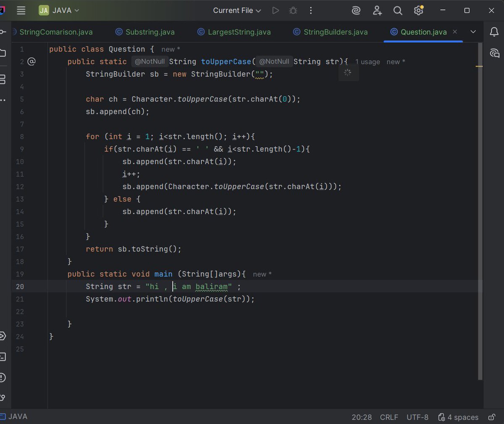Click 'sb.append(ch);' on line 6
This screenshot has width=504, height=424.
coord(118,112)
